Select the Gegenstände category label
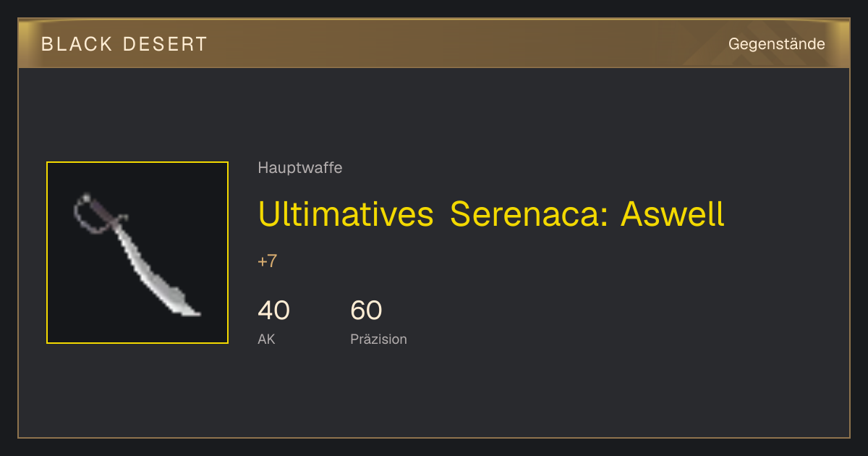The image size is (868, 456). coord(777,44)
